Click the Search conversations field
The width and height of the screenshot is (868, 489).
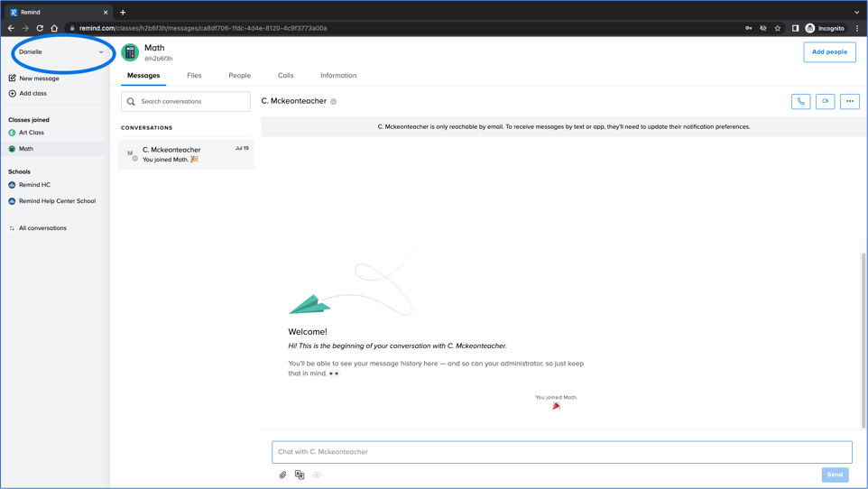click(186, 102)
